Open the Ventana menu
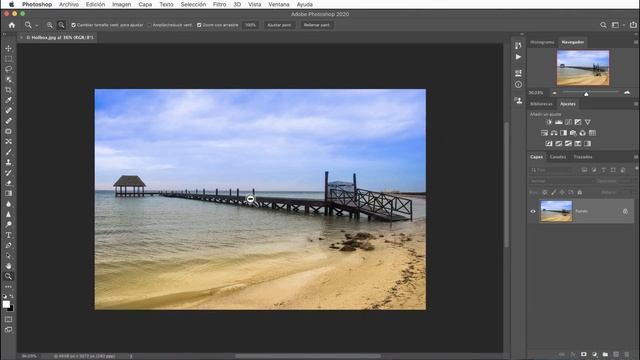Viewport: 640px width, 360px height. [278, 4]
